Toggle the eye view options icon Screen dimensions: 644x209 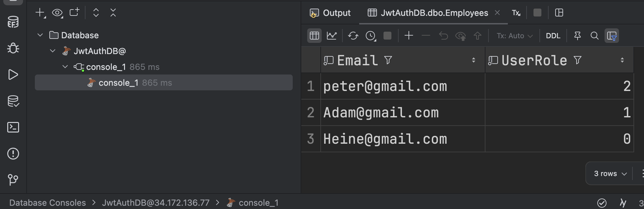57,13
